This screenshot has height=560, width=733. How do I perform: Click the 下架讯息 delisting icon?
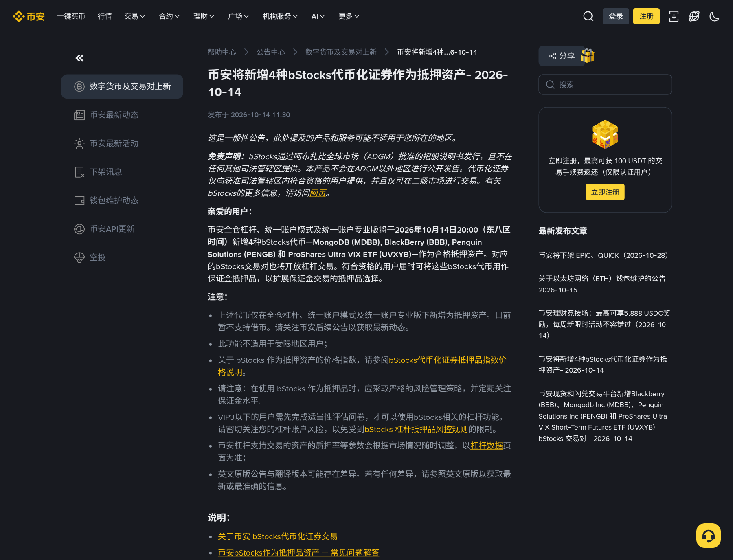point(79,172)
